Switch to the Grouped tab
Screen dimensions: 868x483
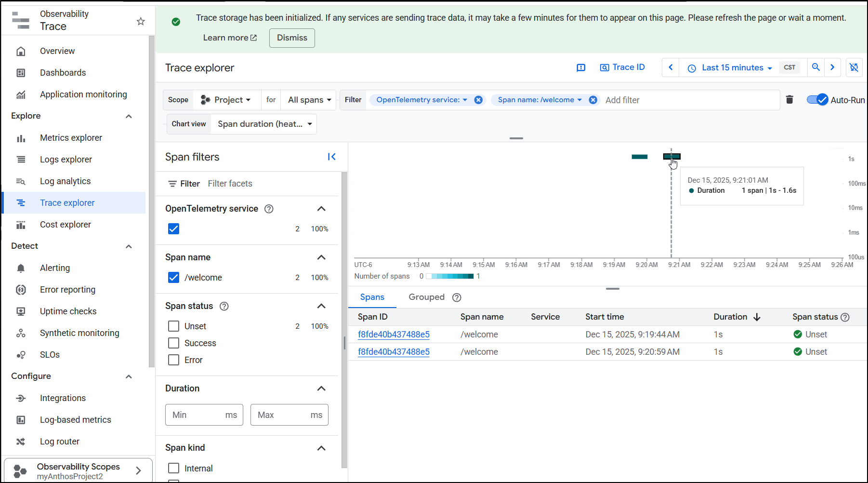click(426, 297)
